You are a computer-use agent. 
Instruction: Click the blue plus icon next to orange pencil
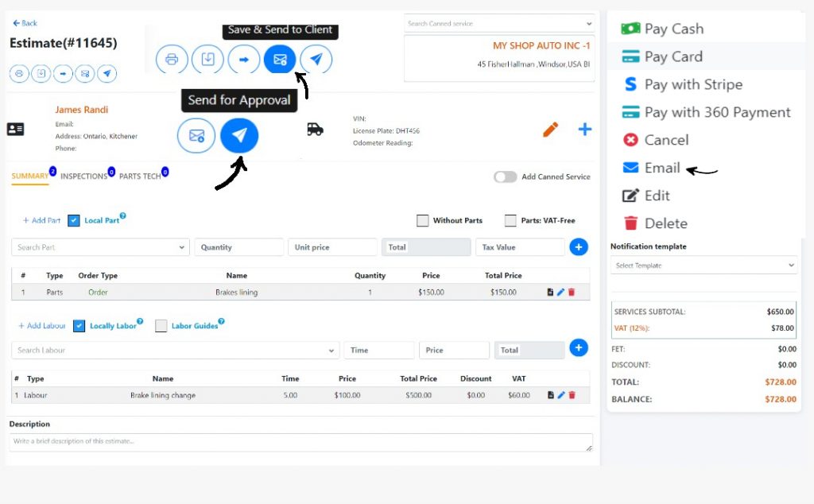pyautogui.click(x=585, y=130)
